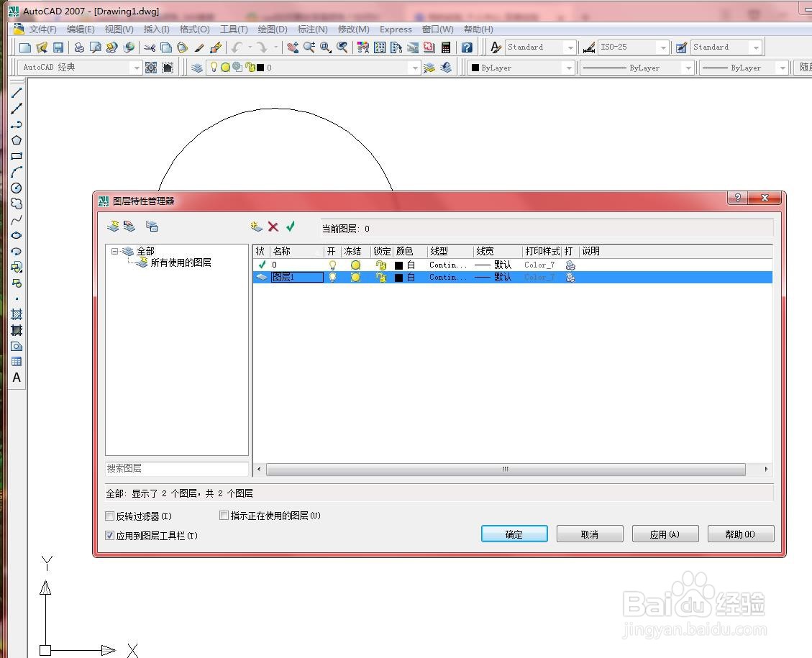Select the Multiline Text tool (A)

17,378
